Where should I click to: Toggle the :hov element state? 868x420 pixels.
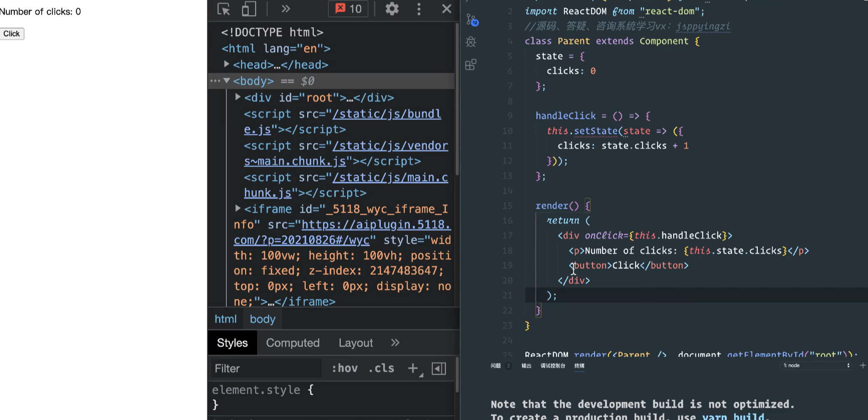point(345,368)
